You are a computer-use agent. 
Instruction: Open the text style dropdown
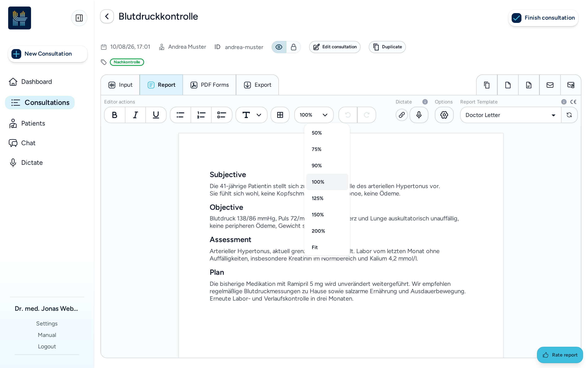pyautogui.click(x=252, y=115)
